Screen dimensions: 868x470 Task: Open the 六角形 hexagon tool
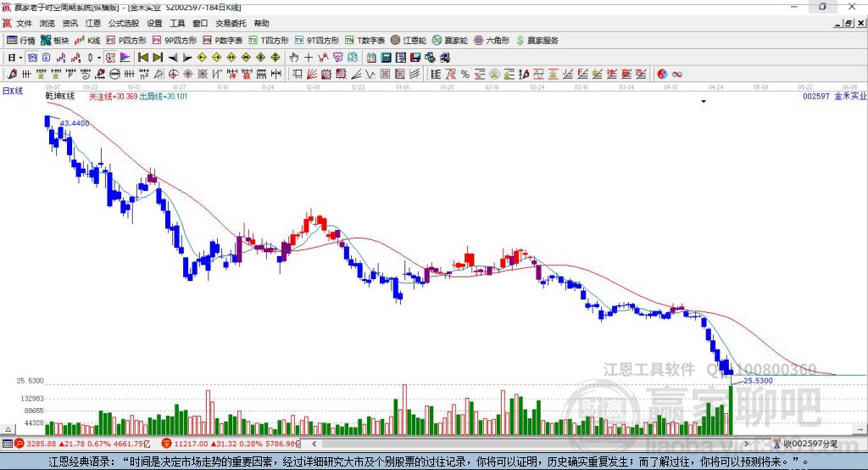(492, 41)
